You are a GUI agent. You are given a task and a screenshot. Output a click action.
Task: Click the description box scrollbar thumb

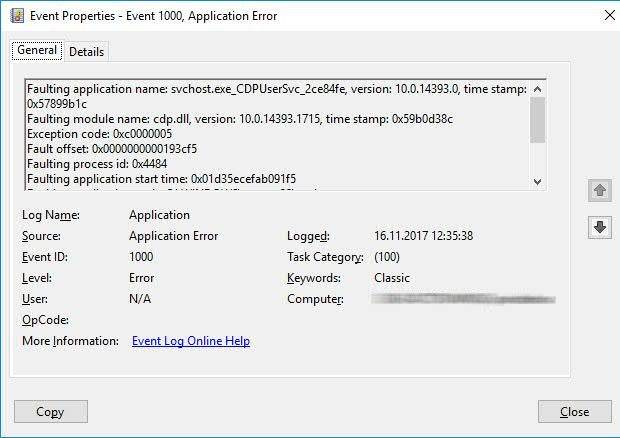pos(537,120)
